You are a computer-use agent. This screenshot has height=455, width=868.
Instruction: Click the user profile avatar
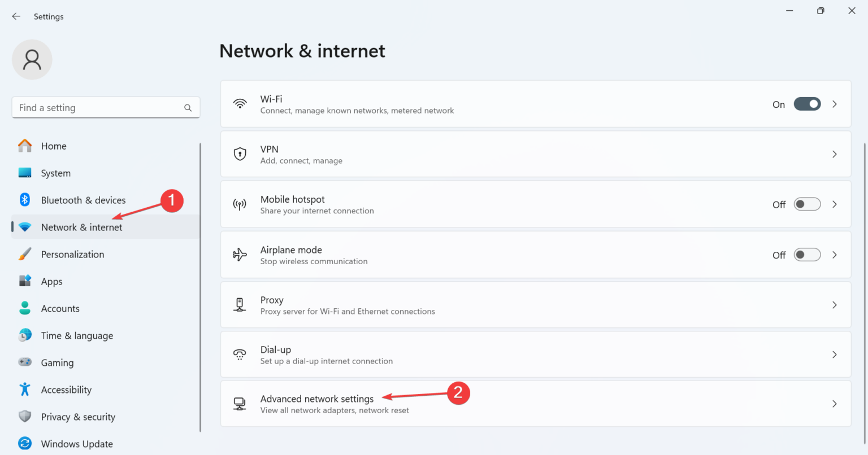coord(32,59)
